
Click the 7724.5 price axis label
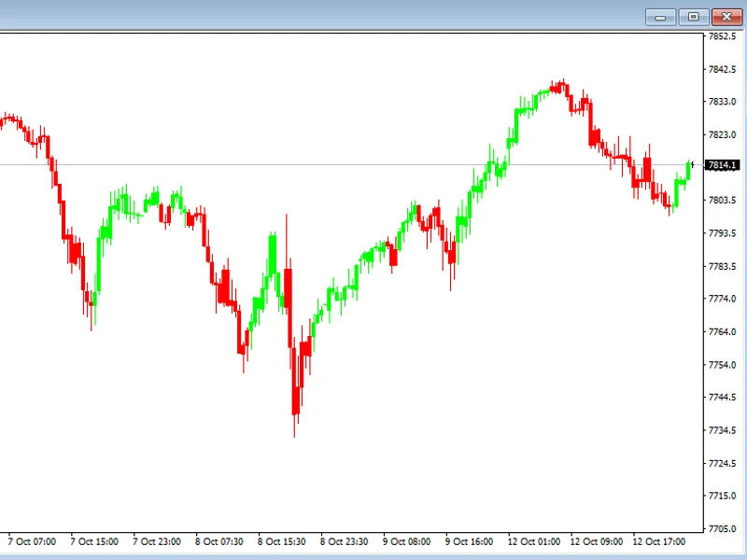[722, 463]
